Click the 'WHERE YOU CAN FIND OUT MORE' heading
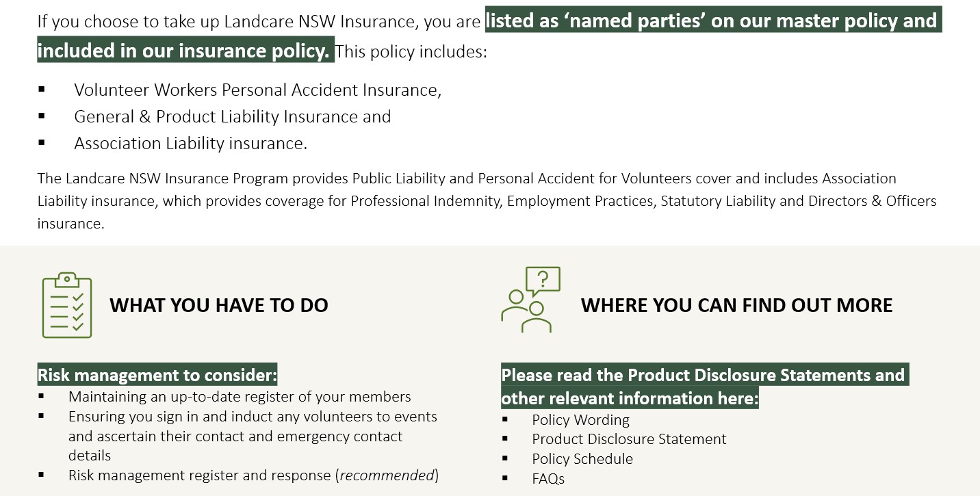 [x=736, y=305]
